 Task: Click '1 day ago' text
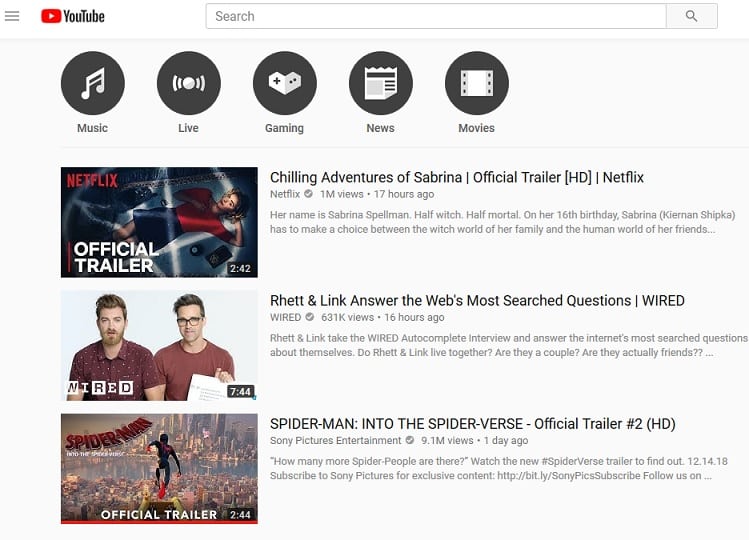[506, 441]
